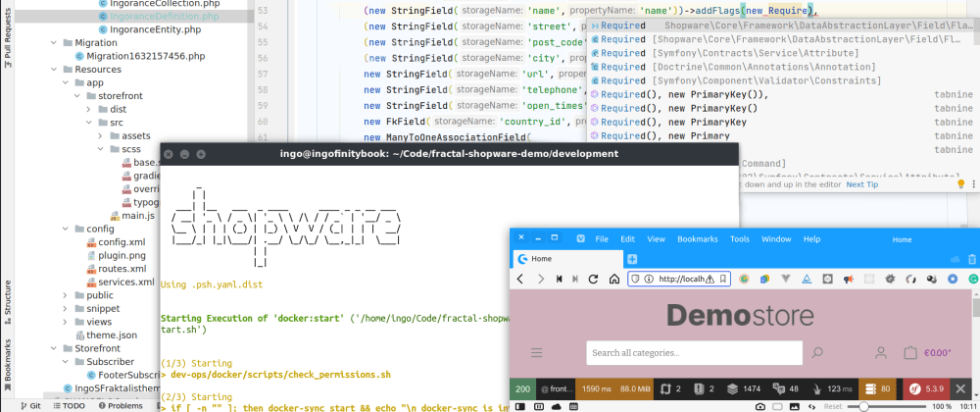Bookmark the current page in address bar
The height and width of the screenshot is (412, 980).
722,279
